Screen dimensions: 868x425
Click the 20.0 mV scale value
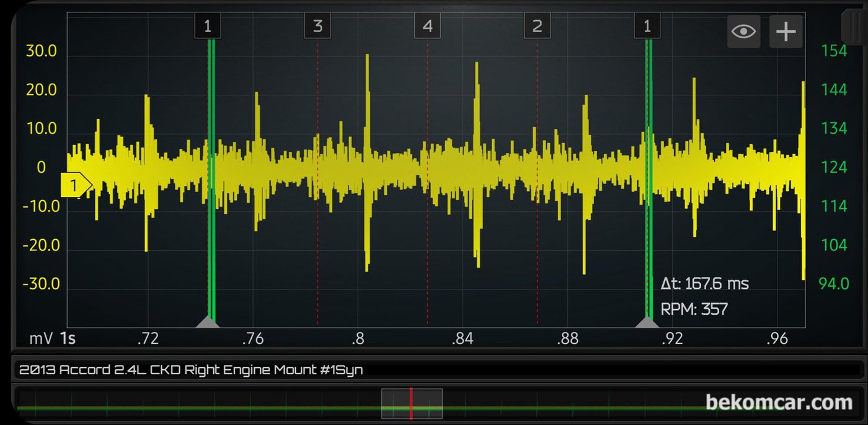click(41, 90)
